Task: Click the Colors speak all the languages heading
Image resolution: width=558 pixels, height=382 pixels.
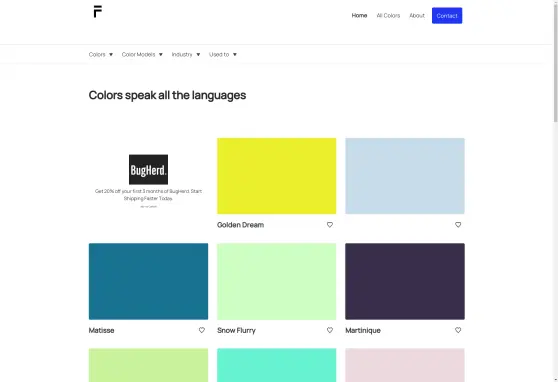Action: click(x=167, y=95)
